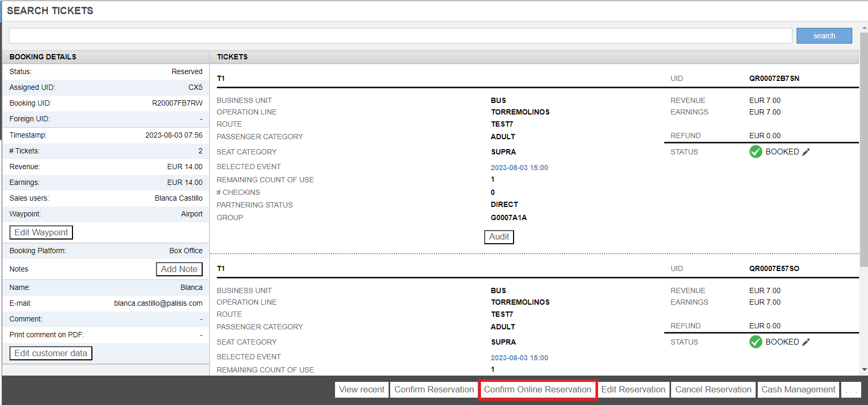Click the Add Note button
This screenshot has height=405, width=868.
[179, 269]
